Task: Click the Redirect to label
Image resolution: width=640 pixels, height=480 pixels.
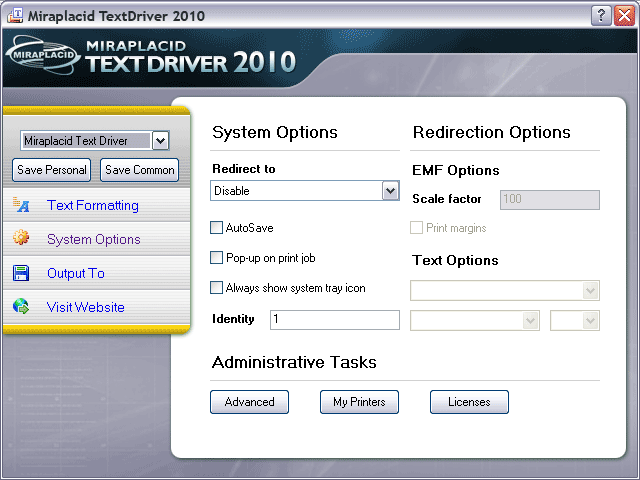Action: pyautogui.click(x=244, y=169)
